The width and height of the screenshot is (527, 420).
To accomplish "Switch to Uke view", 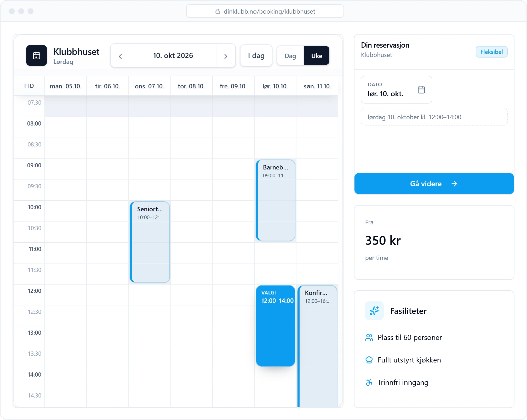I will coord(317,56).
